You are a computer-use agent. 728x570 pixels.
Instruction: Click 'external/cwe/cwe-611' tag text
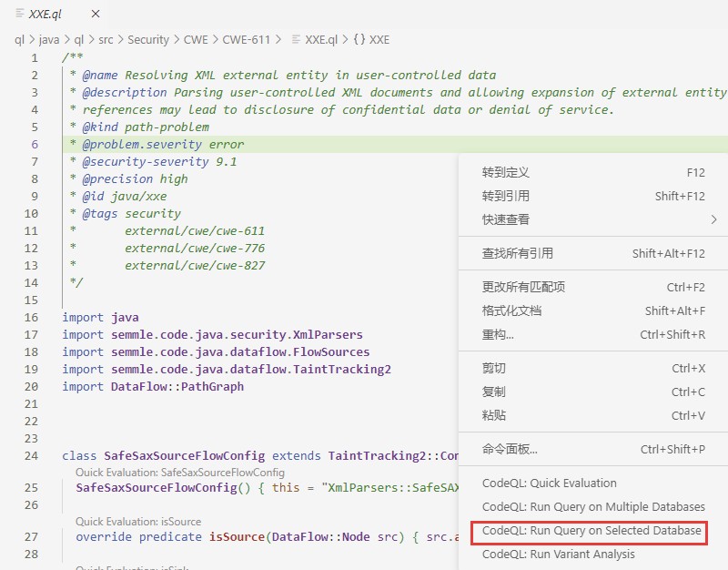click(x=195, y=231)
